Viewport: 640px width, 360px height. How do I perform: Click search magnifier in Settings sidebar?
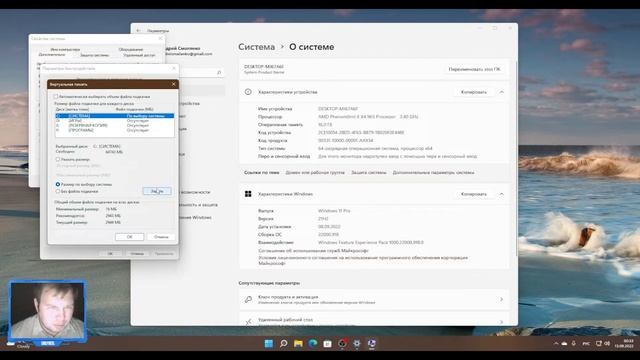(x=219, y=73)
